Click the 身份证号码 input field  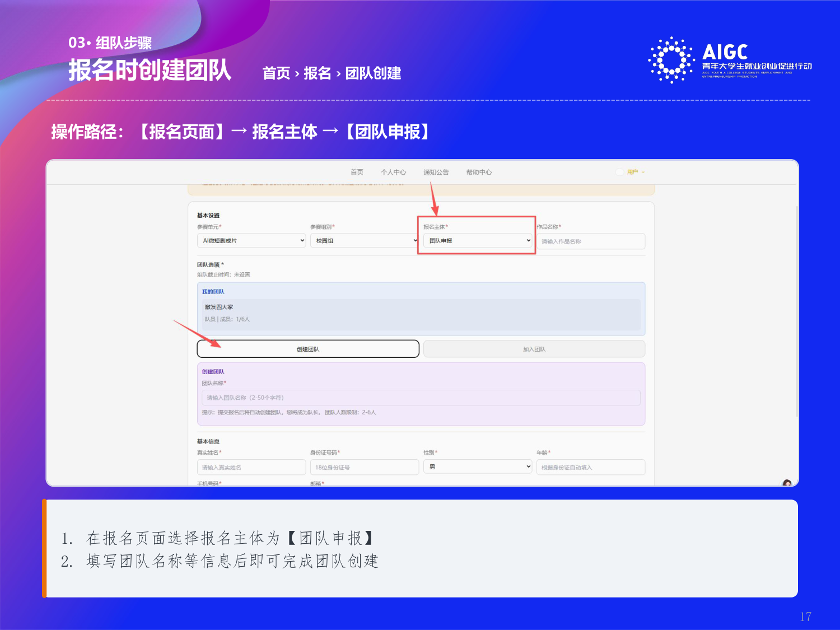[365, 467]
